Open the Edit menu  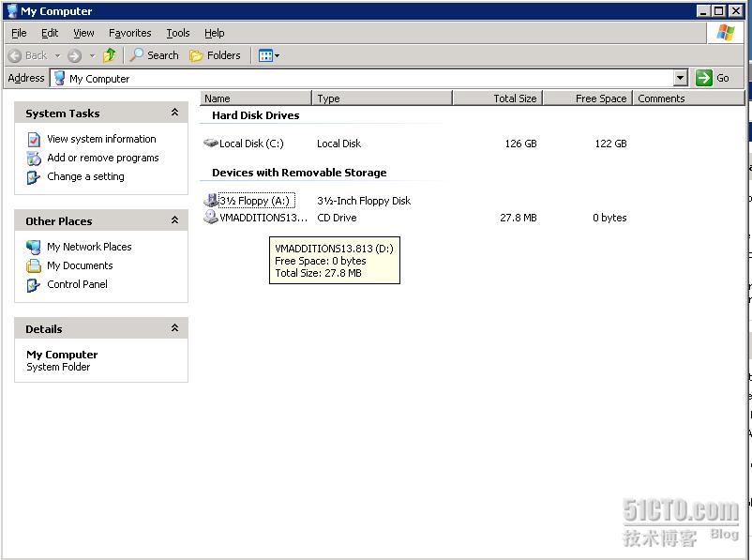point(50,33)
